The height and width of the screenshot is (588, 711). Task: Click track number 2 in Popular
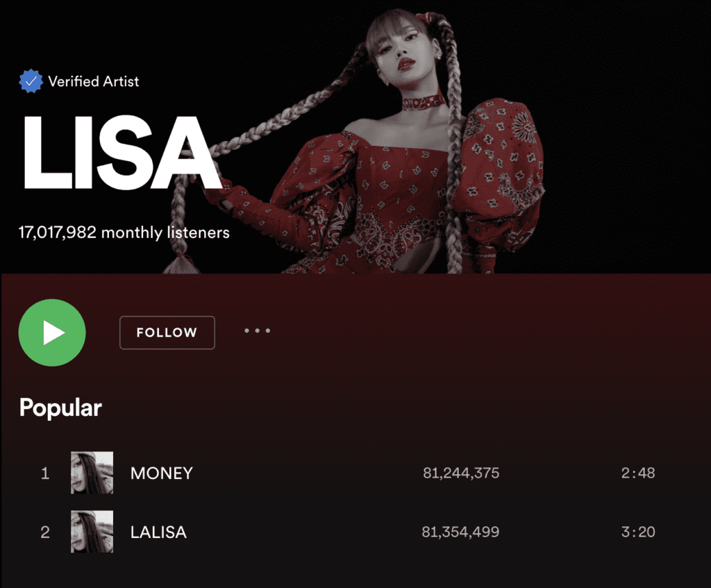45,532
